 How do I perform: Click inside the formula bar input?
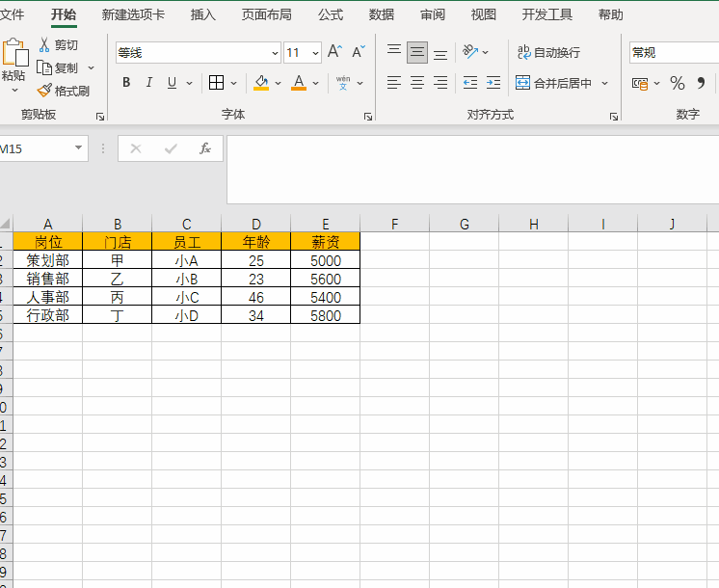click(473, 170)
